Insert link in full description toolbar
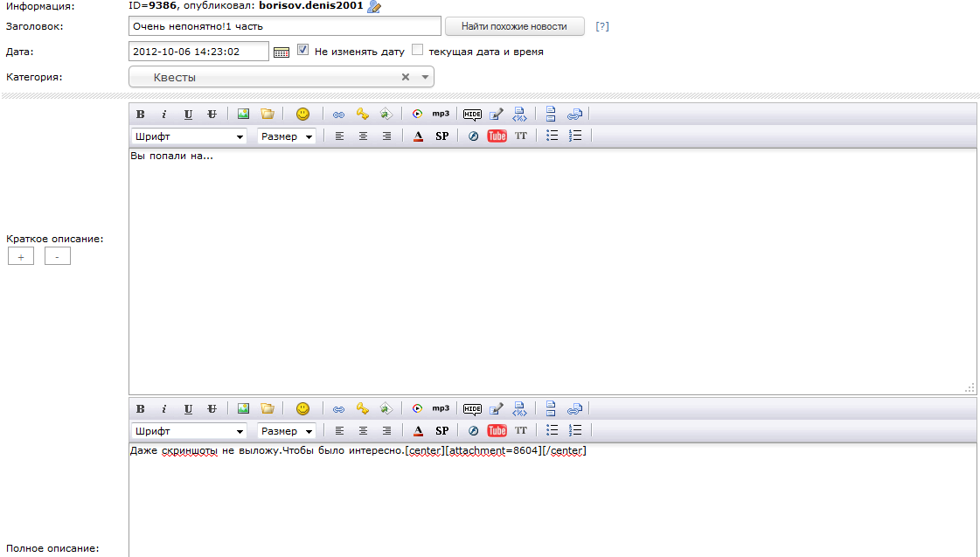 (x=338, y=408)
